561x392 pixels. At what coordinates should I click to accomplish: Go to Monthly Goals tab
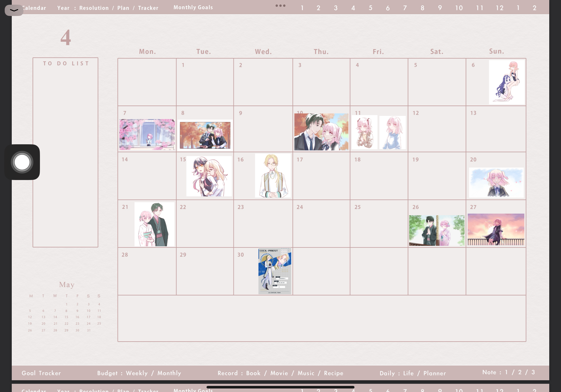tap(193, 7)
